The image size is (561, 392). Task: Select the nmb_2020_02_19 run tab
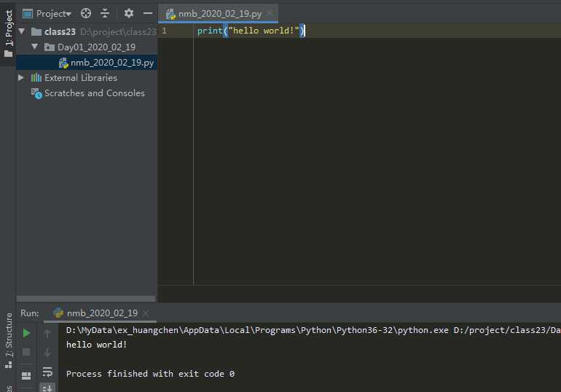click(x=102, y=313)
